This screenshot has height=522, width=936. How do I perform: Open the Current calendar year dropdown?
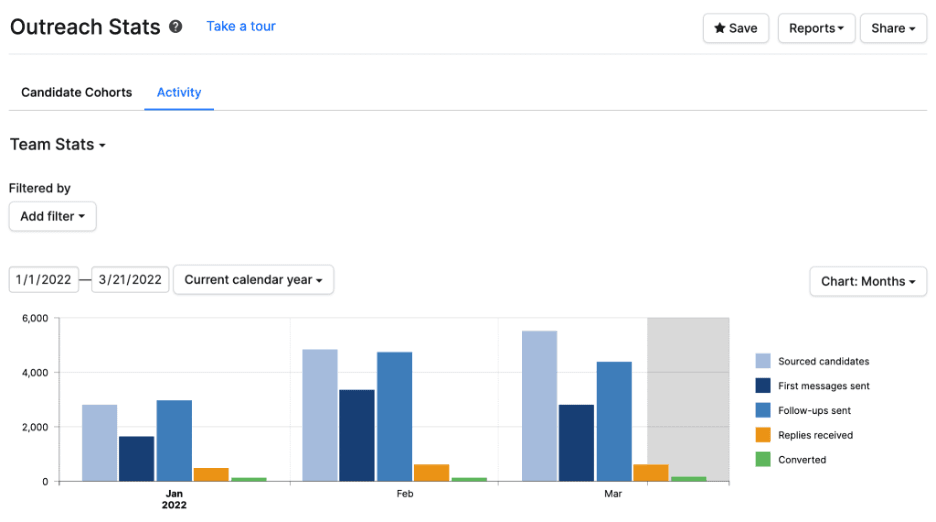click(253, 280)
